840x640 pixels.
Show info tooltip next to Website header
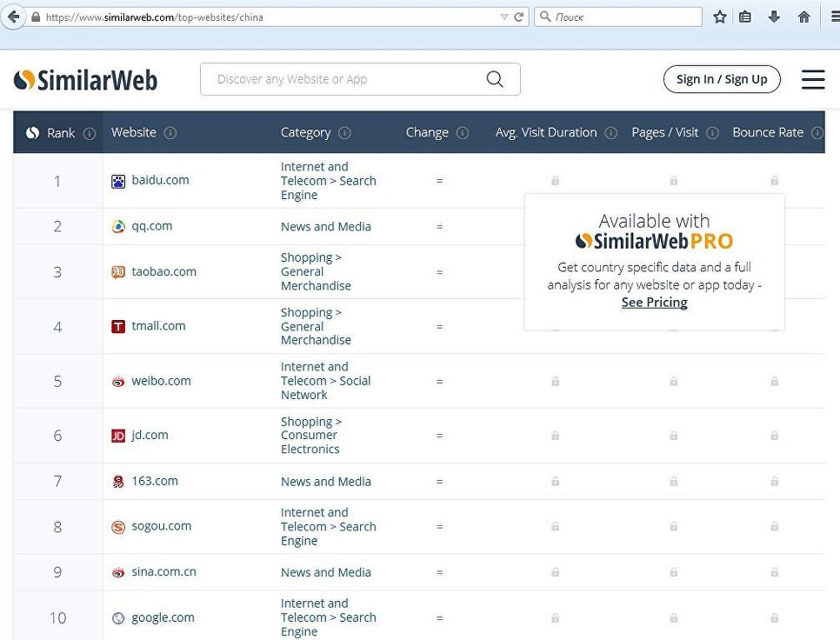[x=170, y=132]
